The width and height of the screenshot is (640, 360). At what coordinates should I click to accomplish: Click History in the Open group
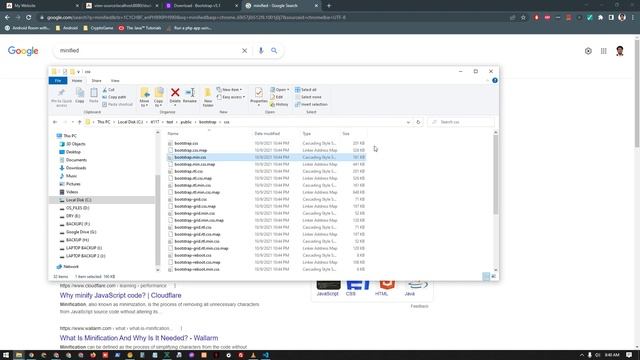279,104
